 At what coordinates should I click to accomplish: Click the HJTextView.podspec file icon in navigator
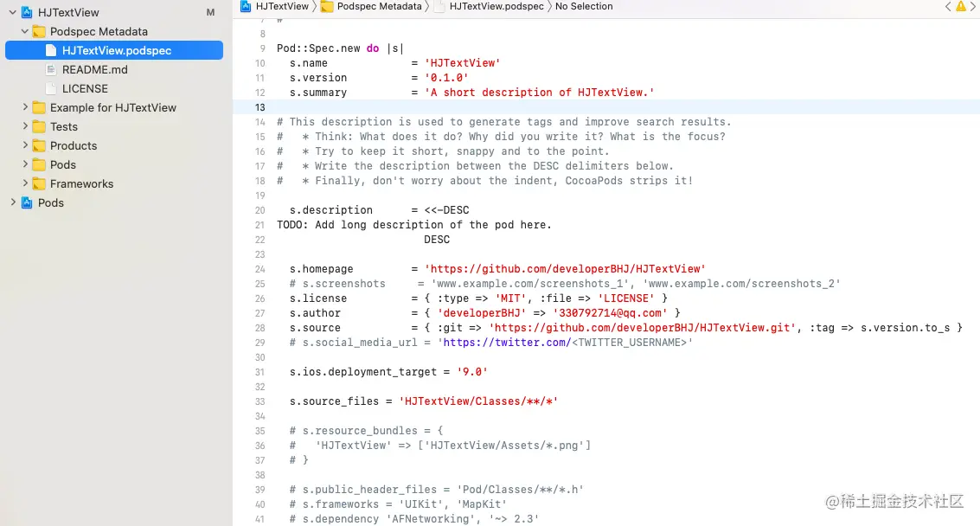[x=51, y=51]
